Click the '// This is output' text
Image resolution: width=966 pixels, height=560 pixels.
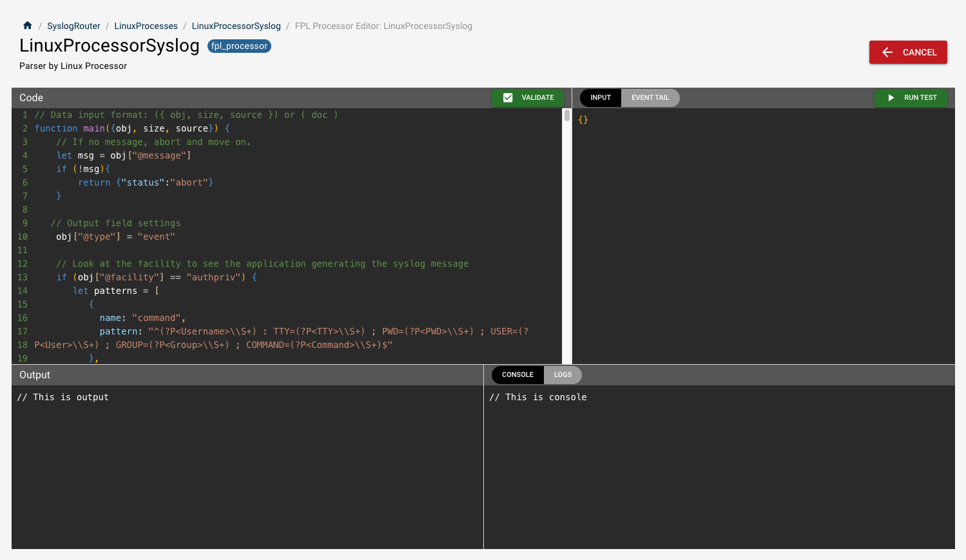(63, 398)
